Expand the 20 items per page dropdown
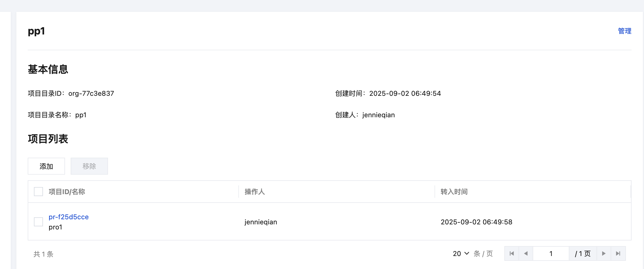 (x=461, y=253)
